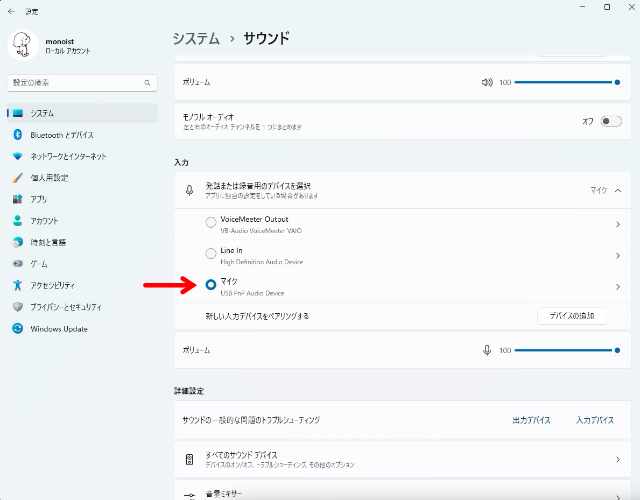Collapse the input device selection chevron
This screenshot has height=500, width=640.
tap(618, 190)
